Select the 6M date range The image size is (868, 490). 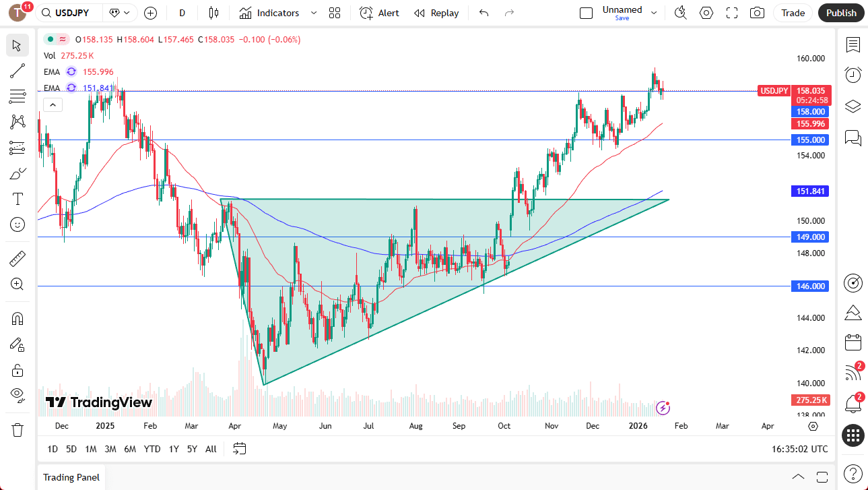[130, 449]
